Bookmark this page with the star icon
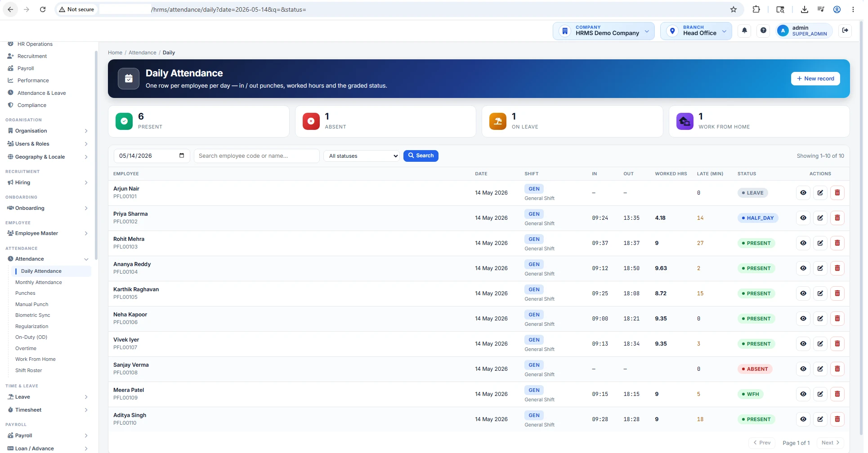 click(734, 9)
